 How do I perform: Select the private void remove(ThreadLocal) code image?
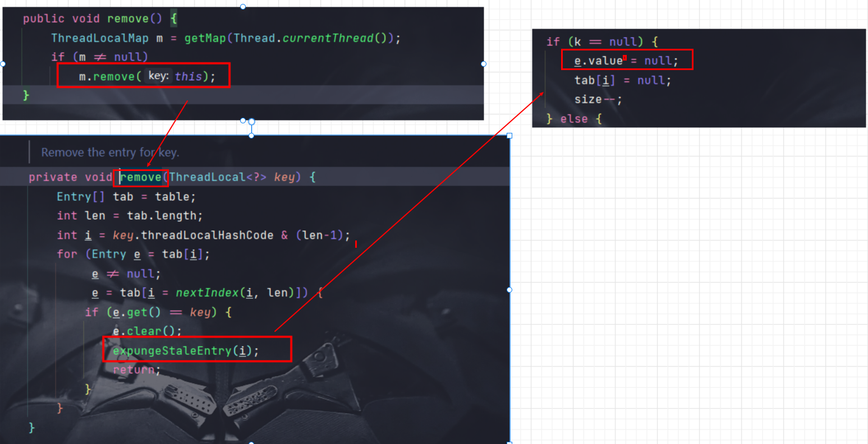point(255,289)
